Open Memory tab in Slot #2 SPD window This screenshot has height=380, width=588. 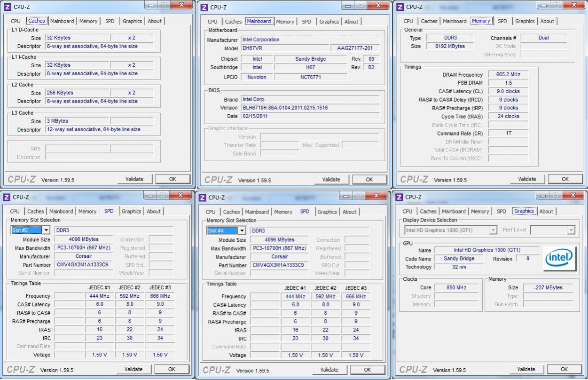(x=87, y=212)
